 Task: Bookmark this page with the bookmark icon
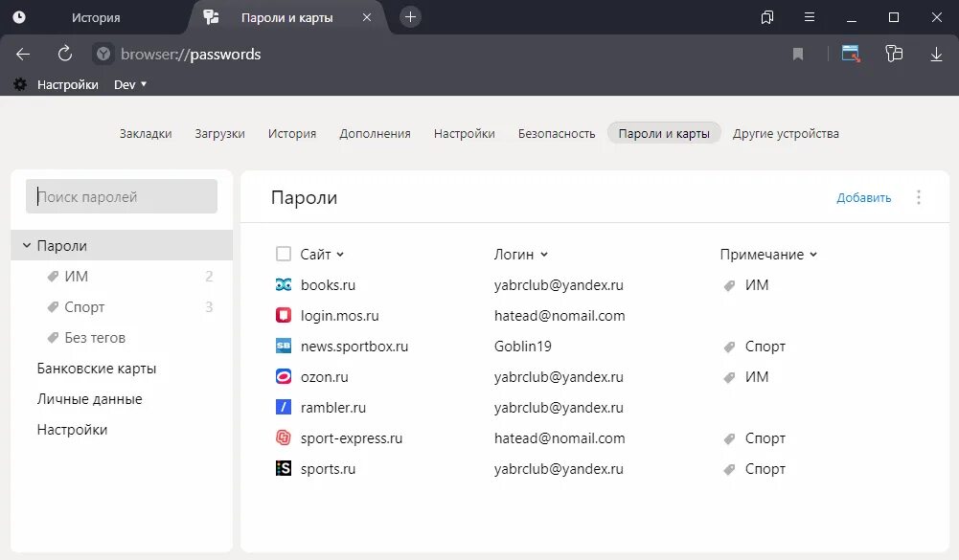pos(798,55)
